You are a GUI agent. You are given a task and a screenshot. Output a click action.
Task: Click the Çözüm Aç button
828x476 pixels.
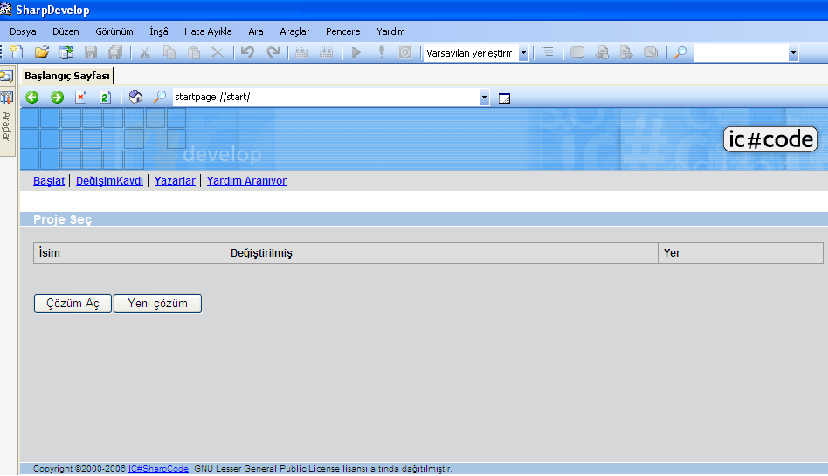tap(73, 303)
